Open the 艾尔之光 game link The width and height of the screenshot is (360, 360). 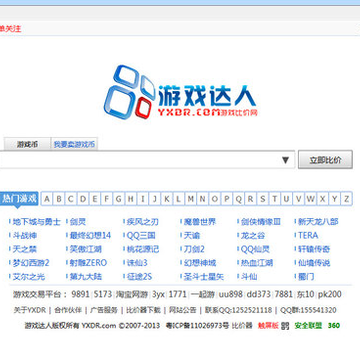click(x=29, y=276)
